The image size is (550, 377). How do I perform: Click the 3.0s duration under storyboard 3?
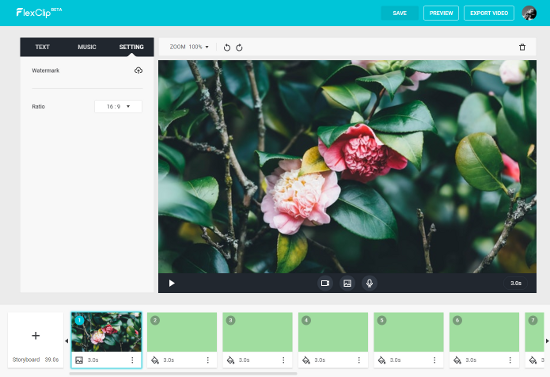click(244, 360)
